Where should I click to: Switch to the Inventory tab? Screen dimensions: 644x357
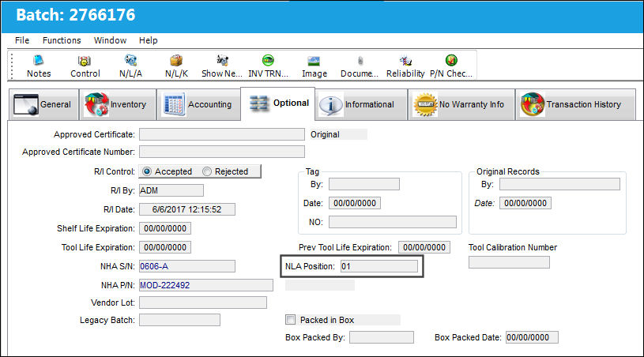(118, 104)
